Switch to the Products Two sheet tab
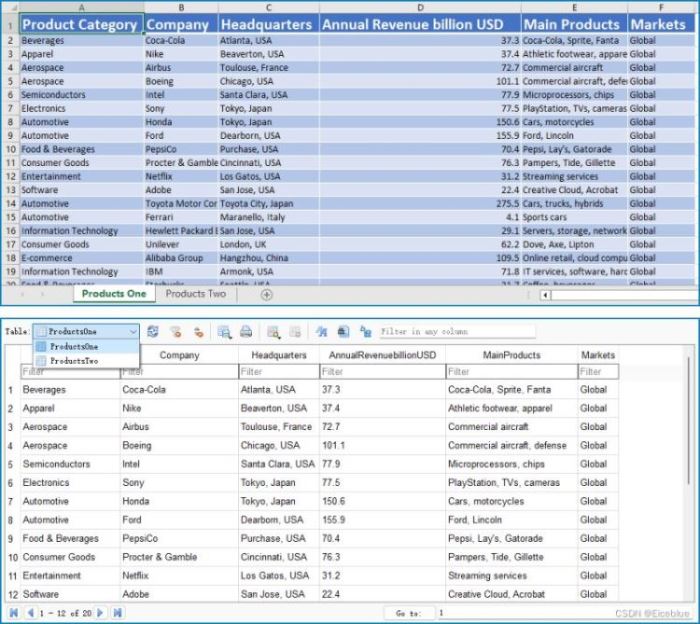700x624 pixels. point(196,294)
